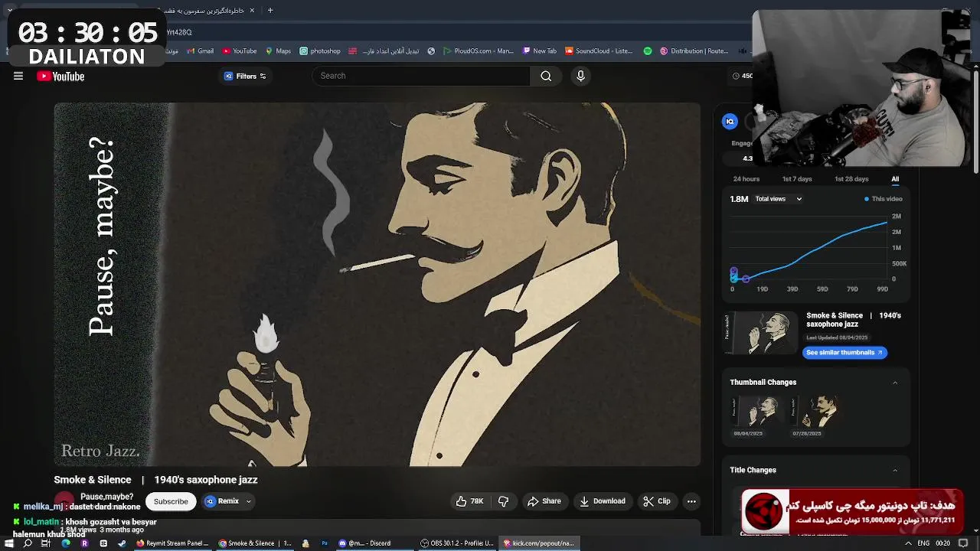980x551 pixels.
Task: Open the Gmail bookmark
Action: (x=200, y=51)
